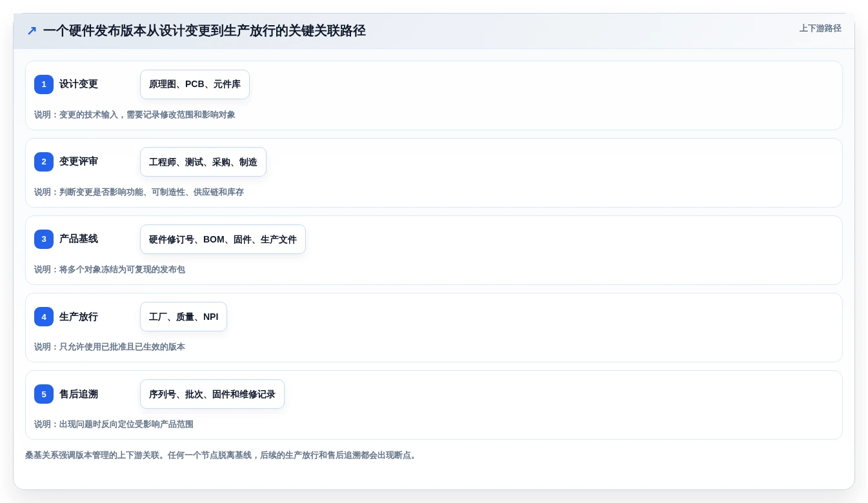
Task: Select the 工程师、测试、采购、制造 chip
Action: pos(203,162)
